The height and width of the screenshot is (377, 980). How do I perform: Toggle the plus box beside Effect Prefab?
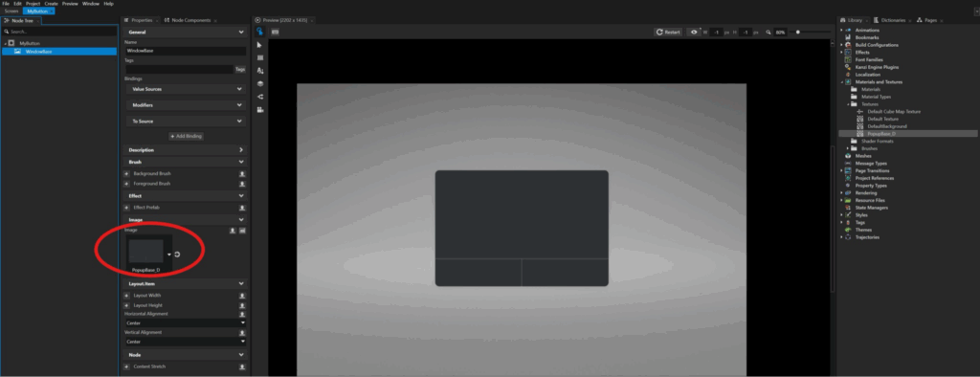coord(127,208)
